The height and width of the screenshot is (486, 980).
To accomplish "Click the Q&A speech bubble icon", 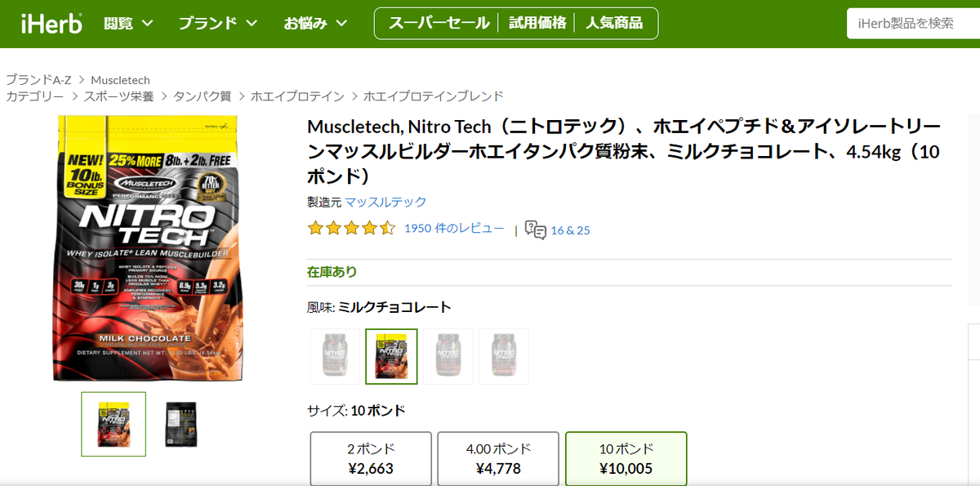I will point(536,230).
